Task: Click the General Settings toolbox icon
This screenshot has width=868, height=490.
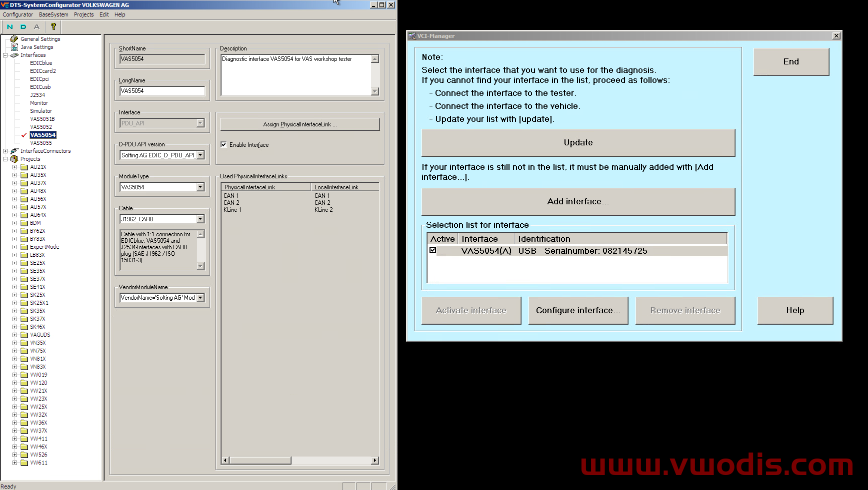Action: point(14,38)
